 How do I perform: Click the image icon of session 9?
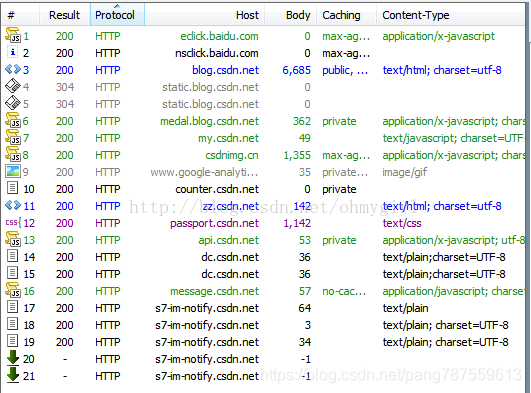[x=13, y=171]
